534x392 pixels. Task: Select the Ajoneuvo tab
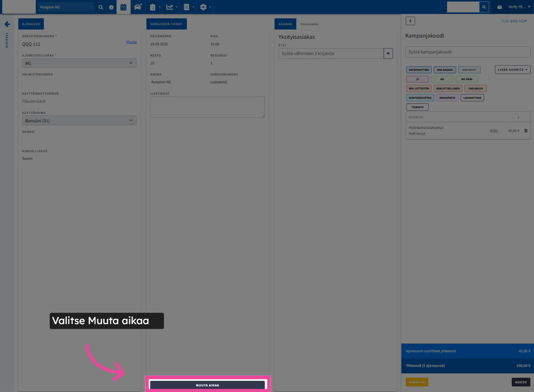[x=31, y=24]
